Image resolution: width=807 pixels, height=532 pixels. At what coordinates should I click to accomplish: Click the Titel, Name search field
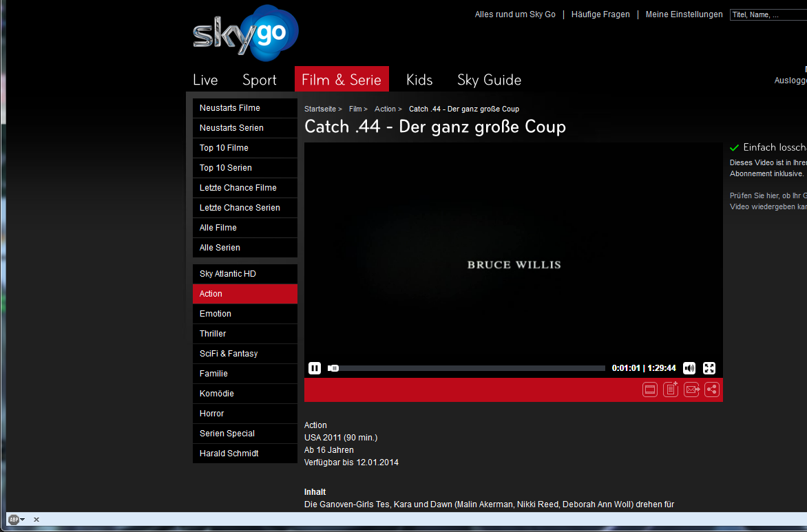point(768,14)
